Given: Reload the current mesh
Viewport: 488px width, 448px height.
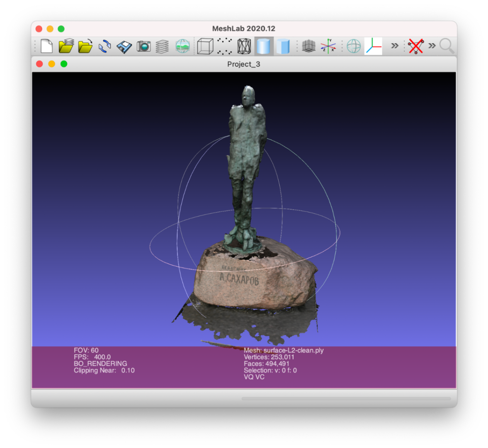Looking at the screenshot, I should [105, 46].
